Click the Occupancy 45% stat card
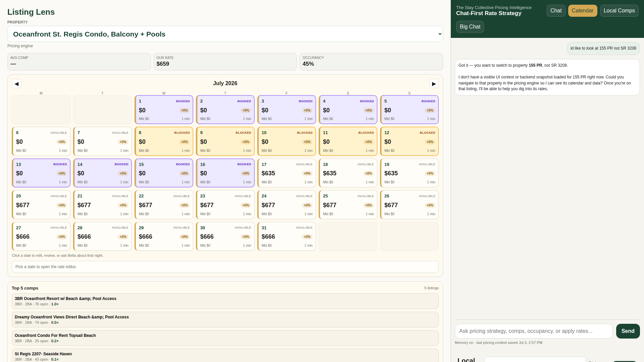The width and height of the screenshot is (644, 362). [x=371, y=62]
